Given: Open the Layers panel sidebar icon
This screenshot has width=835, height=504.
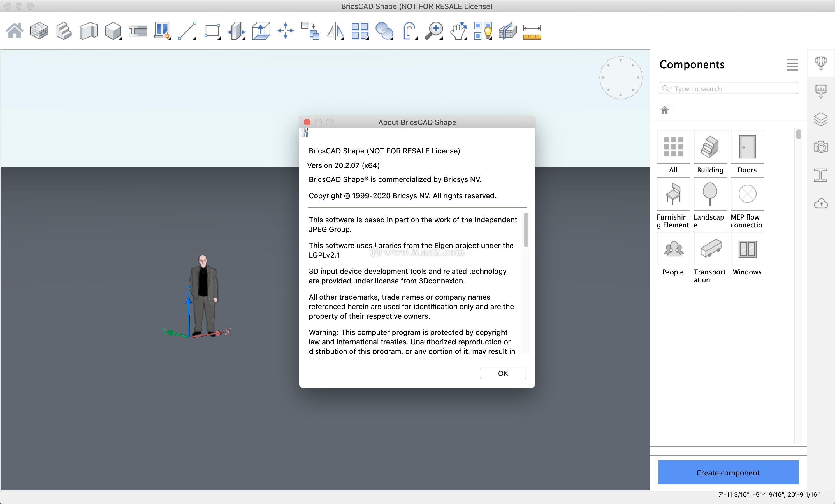Looking at the screenshot, I should tap(820, 119).
